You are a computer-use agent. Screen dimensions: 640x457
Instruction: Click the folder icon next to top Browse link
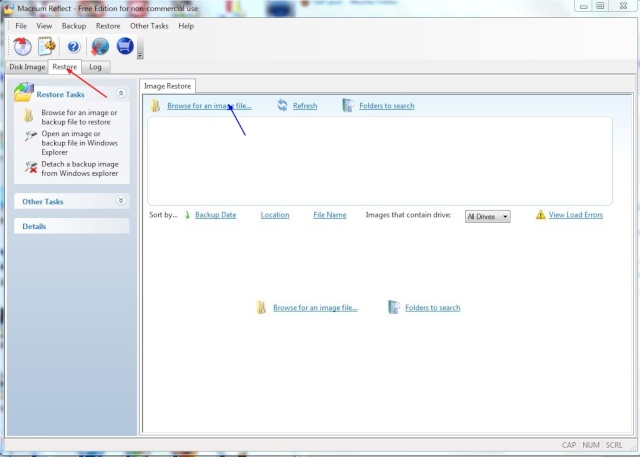point(155,105)
